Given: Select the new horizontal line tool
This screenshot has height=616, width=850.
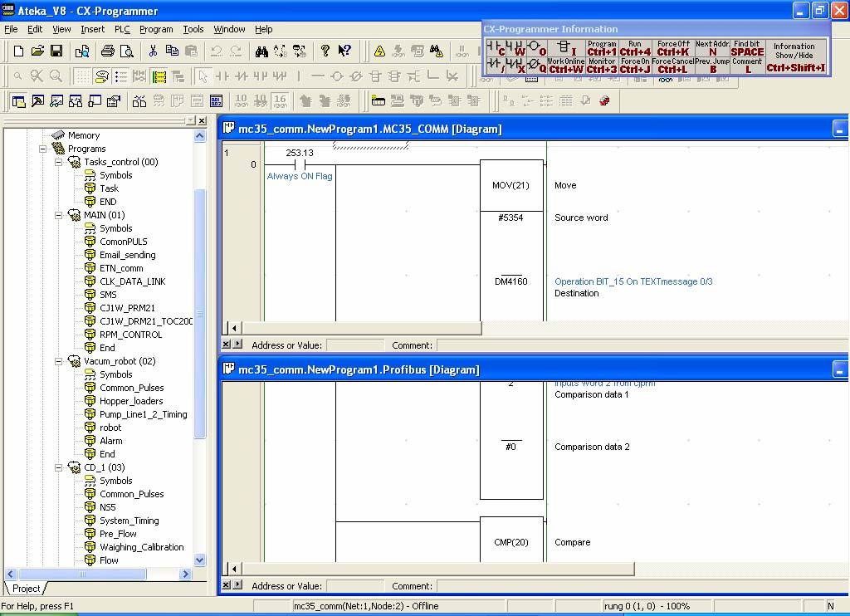Looking at the screenshot, I should tap(318, 76).
